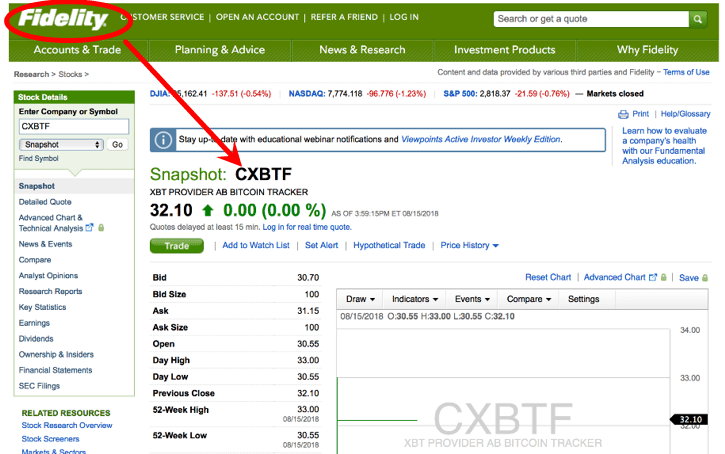Viewport: 725px width, 454px height.
Task: Click the Advanced Chart link above chart
Action: click(614, 277)
